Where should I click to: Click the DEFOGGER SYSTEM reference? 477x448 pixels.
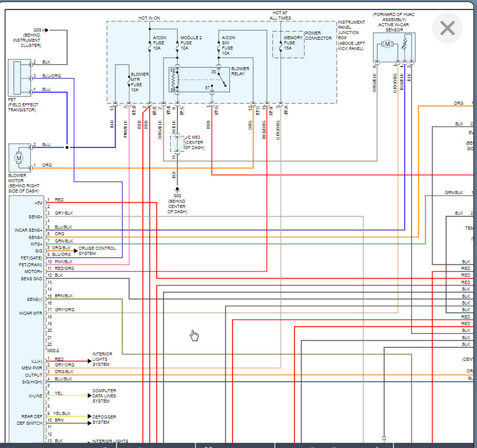pyautogui.click(x=104, y=420)
